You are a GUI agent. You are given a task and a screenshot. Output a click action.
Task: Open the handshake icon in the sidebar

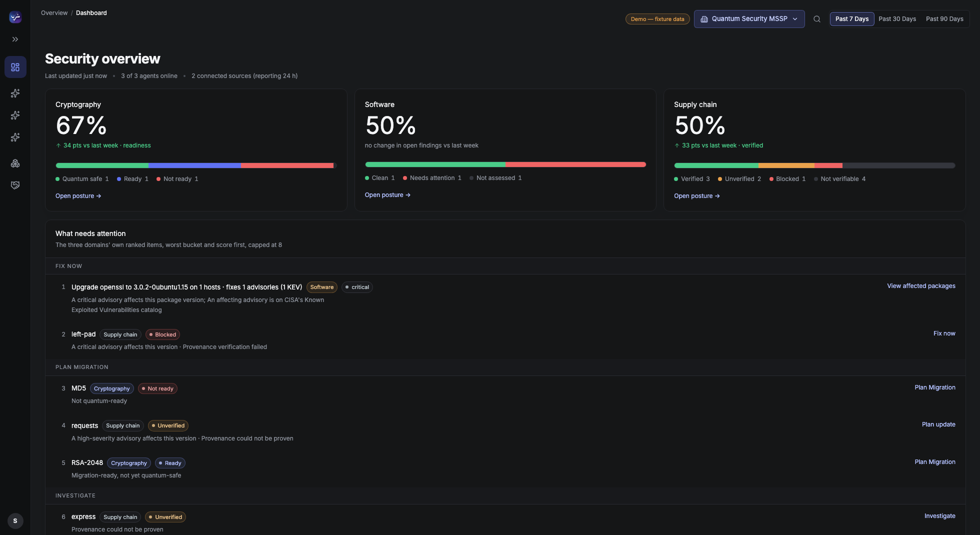15,185
